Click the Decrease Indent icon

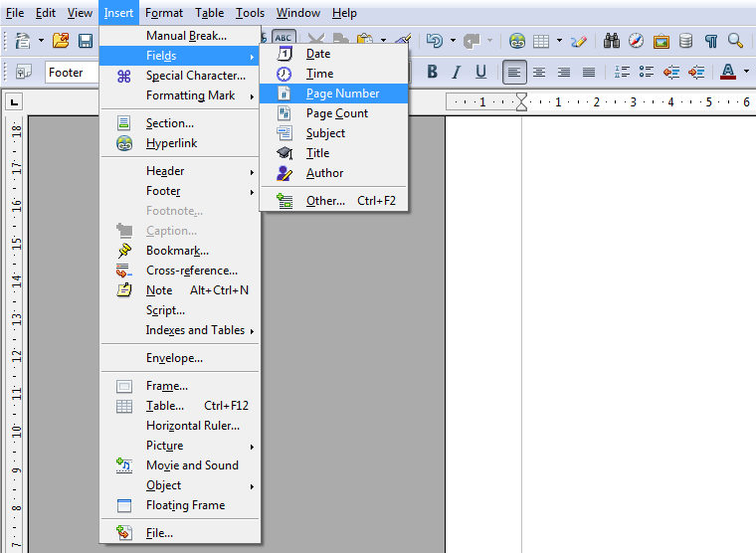coord(671,72)
